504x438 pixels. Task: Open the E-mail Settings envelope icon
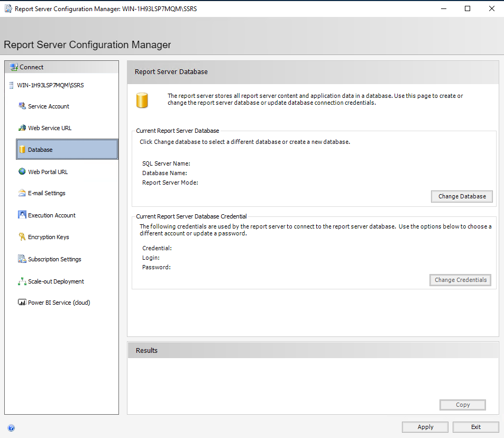tap(23, 193)
